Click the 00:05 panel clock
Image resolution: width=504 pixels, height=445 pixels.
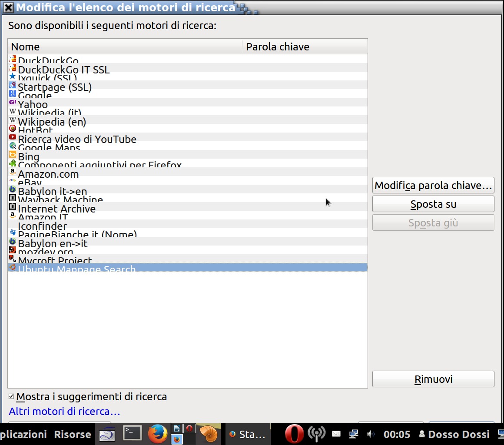tap(397, 435)
